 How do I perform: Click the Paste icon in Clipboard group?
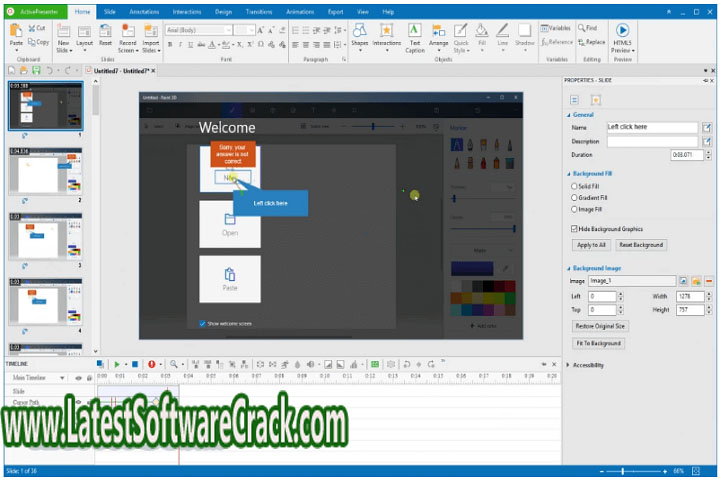16,33
